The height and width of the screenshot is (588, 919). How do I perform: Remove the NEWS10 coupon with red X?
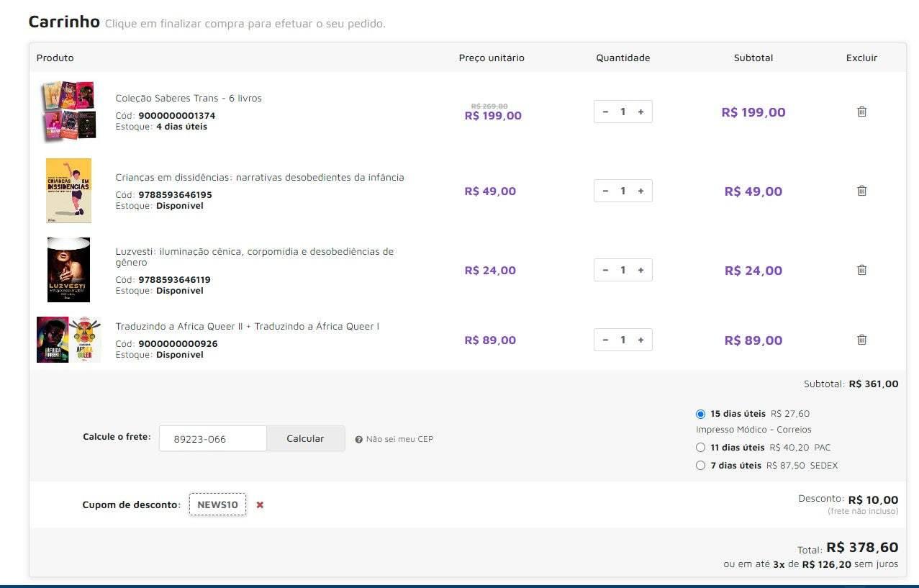pyautogui.click(x=260, y=505)
